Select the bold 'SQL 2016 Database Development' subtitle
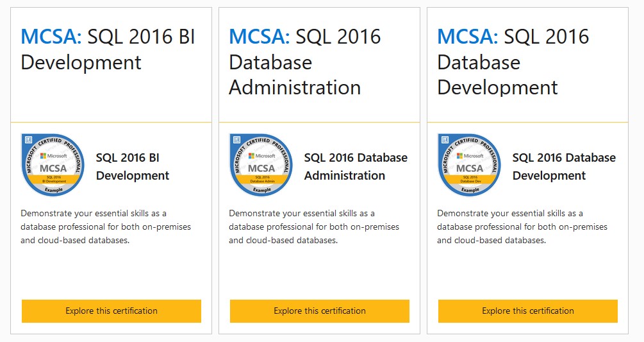The image size is (644, 342). coord(564,166)
